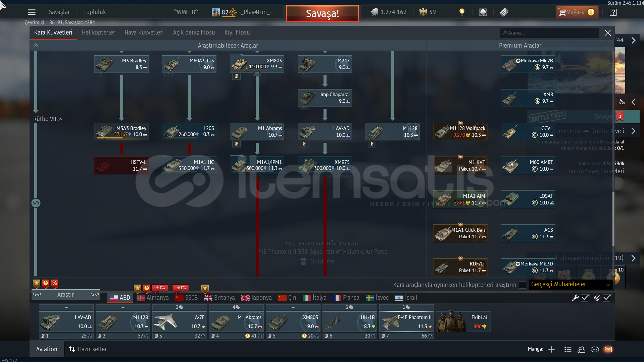The width and height of the screenshot is (644, 362).
Task: Open Hazır setler presets switcher
Action: click(88, 349)
